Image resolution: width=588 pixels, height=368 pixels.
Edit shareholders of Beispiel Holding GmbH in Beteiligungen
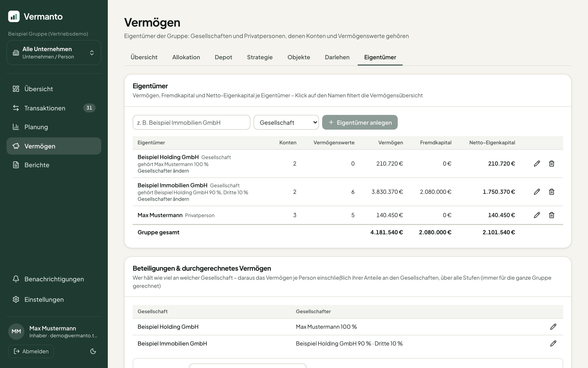pyautogui.click(x=553, y=327)
